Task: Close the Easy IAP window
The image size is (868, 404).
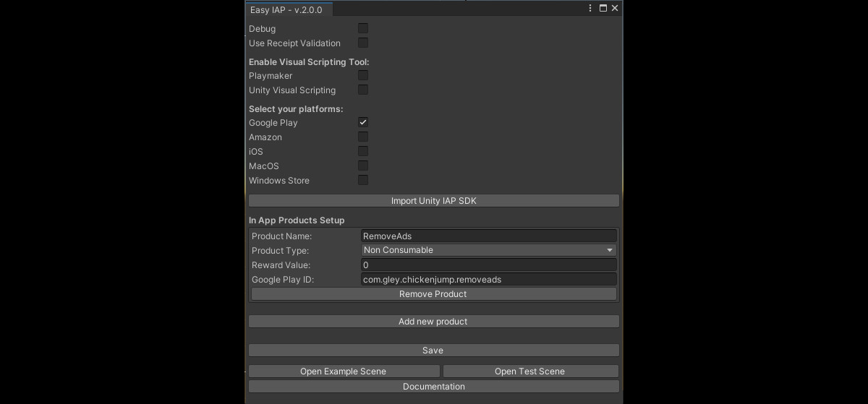Action: tap(615, 9)
